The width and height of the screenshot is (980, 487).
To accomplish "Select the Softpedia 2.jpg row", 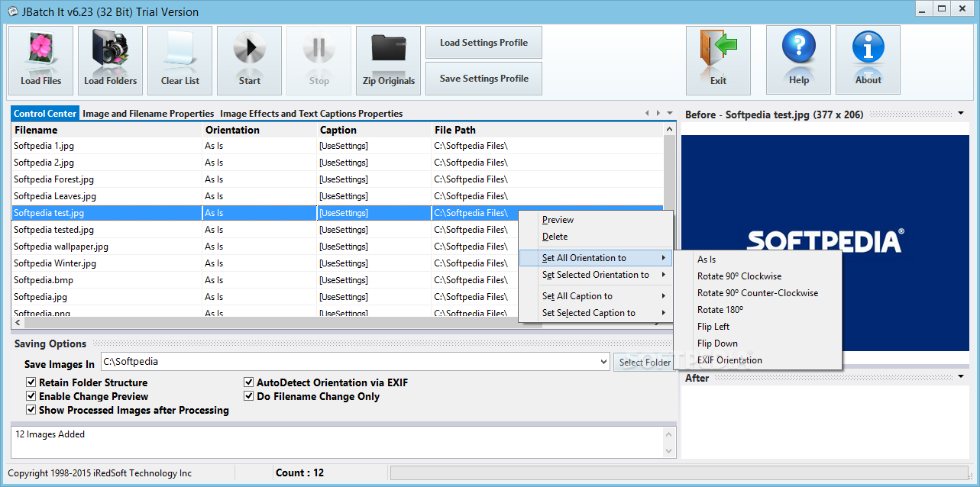I will click(x=337, y=163).
